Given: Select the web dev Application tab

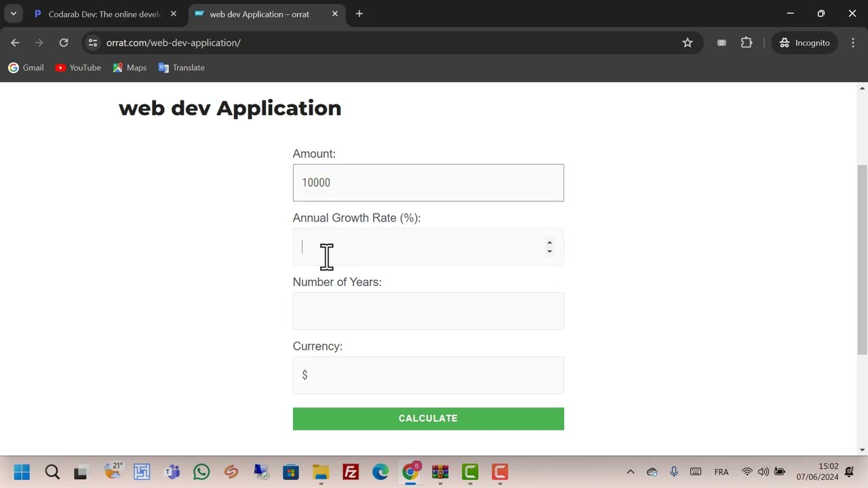Looking at the screenshot, I should tap(259, 14).
